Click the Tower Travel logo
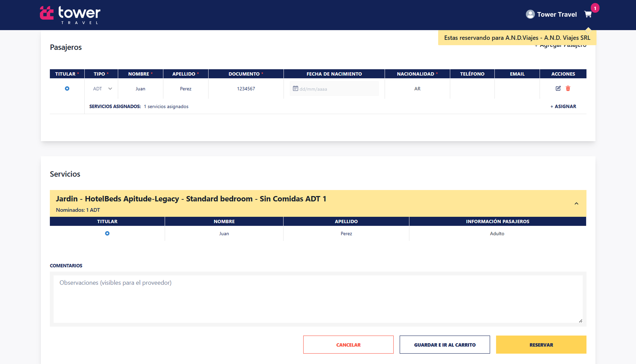 (70, 15)
